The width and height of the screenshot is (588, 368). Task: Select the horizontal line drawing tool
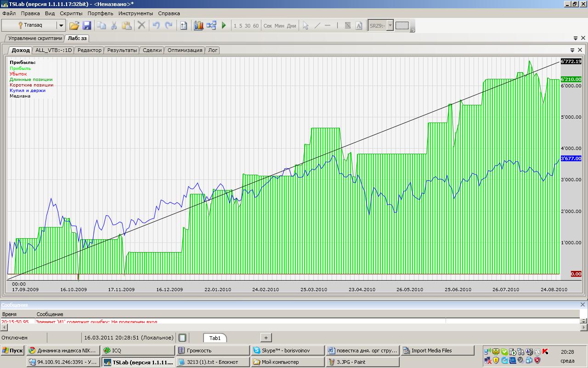click(x=328, y=26)
